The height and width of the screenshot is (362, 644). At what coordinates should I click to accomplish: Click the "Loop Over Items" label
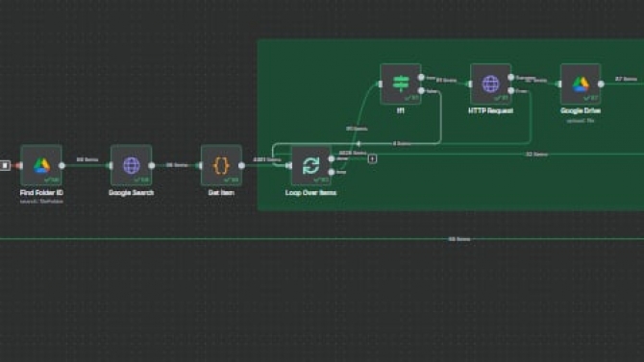pos(310,192)
